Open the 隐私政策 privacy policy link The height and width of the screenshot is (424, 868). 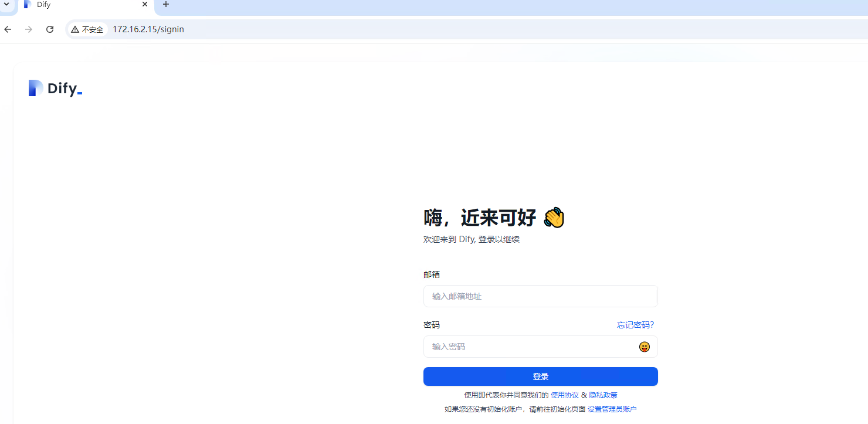603,395
